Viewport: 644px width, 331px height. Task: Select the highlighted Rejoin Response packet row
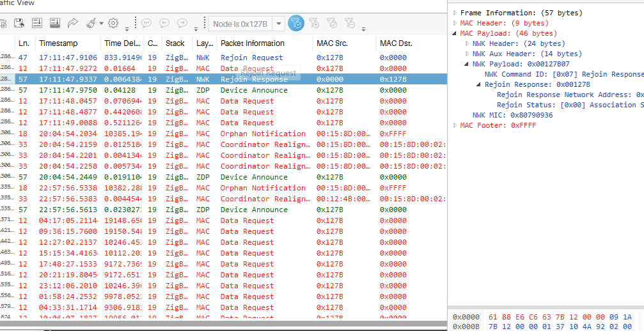coord(223,79)
